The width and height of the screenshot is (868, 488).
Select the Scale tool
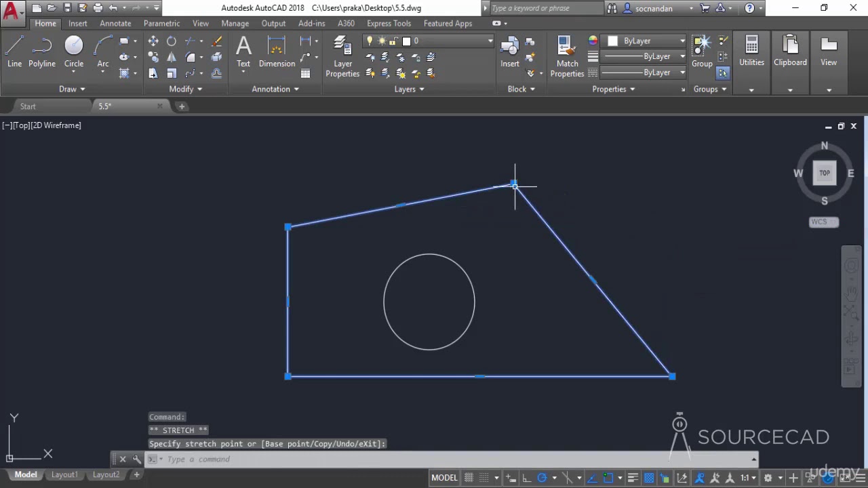coord(172,73)
